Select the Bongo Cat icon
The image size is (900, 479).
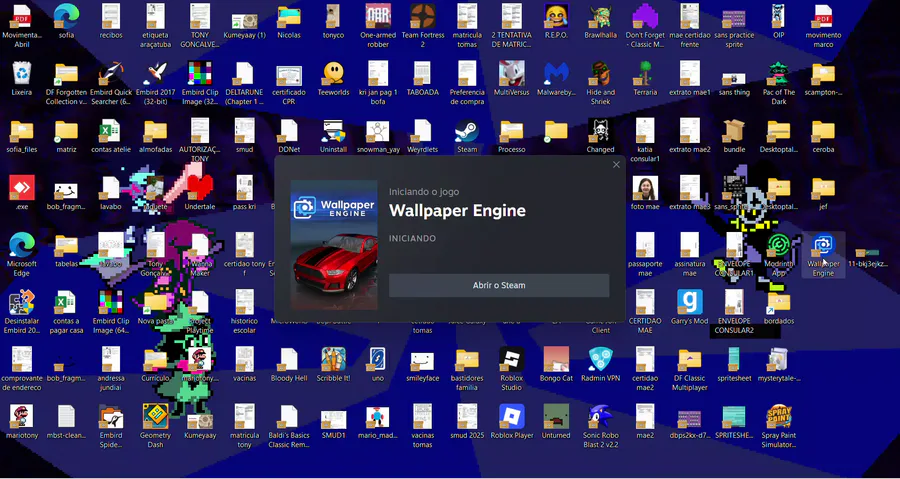pos(556,365)
